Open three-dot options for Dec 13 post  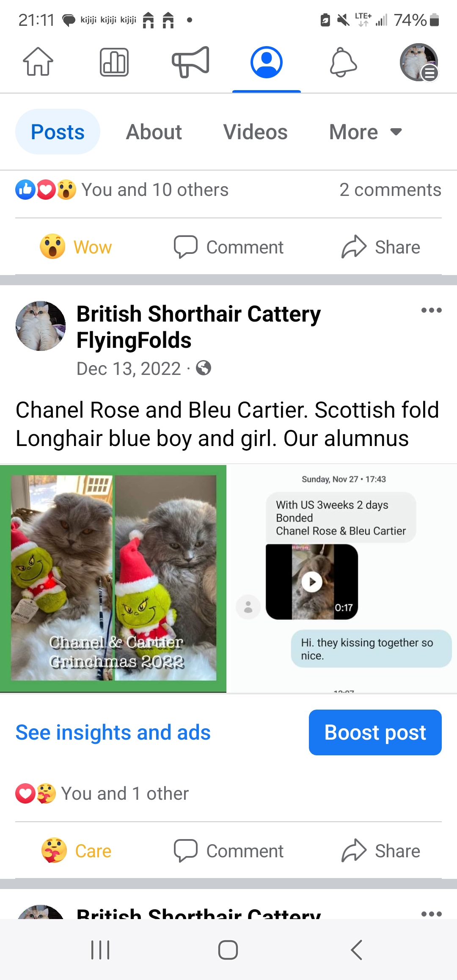click(x=431, y=310)
